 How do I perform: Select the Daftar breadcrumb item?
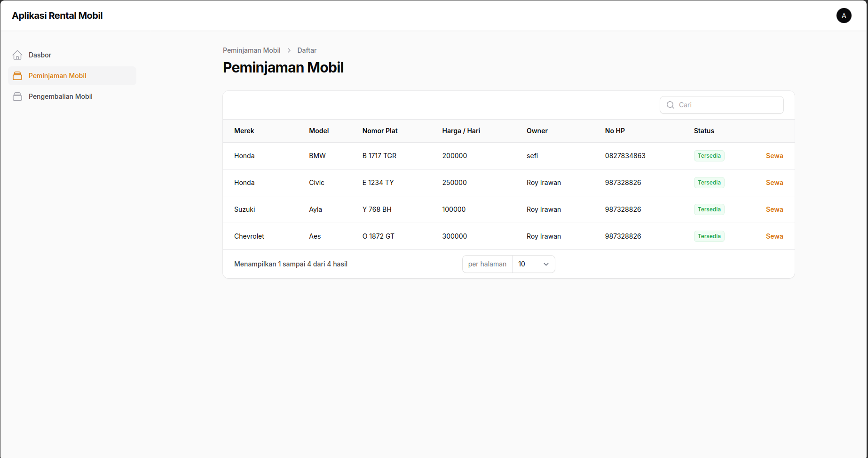click(x=307, y=50)
